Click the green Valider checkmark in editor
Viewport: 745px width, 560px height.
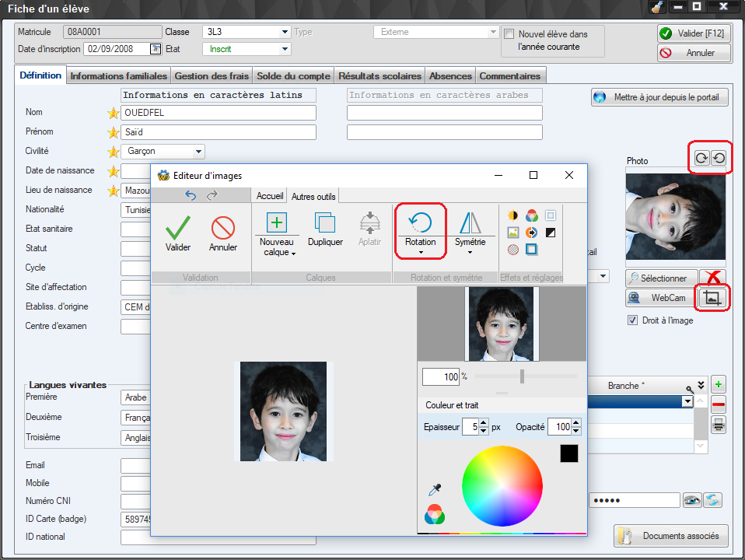pos(178,228)
